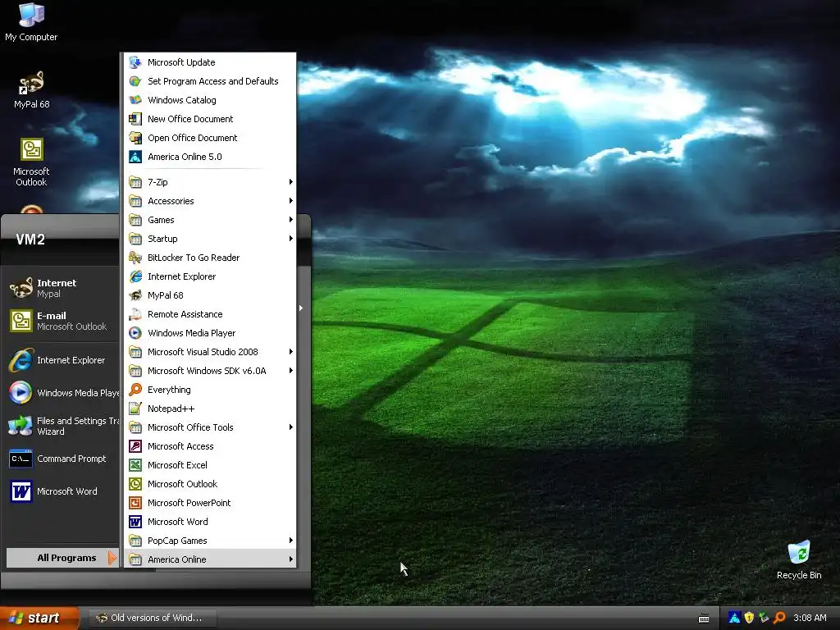
Task: Expand the Microsoft Windows SDK v6.0A submenu arrow
Action: click(291, 371)
